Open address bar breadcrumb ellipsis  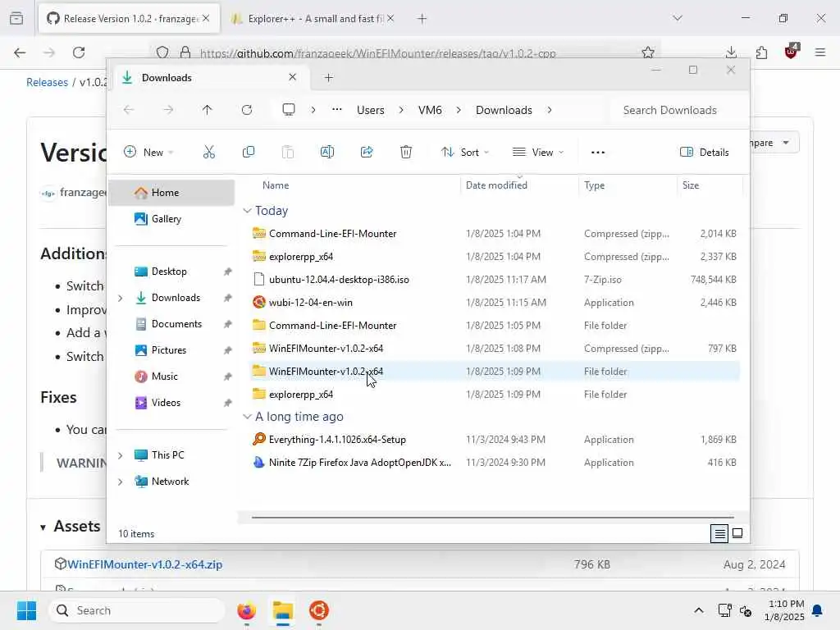(x=337, y=109)
